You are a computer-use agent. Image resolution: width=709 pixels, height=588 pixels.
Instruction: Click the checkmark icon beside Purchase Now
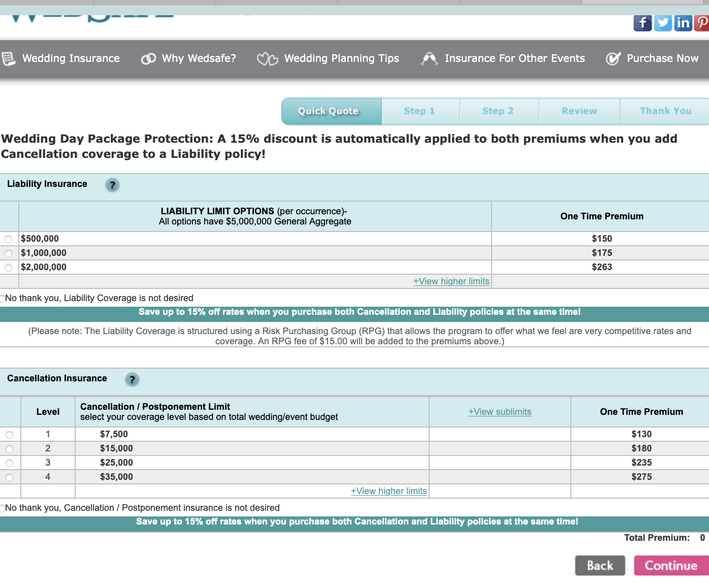coord(613,59)
